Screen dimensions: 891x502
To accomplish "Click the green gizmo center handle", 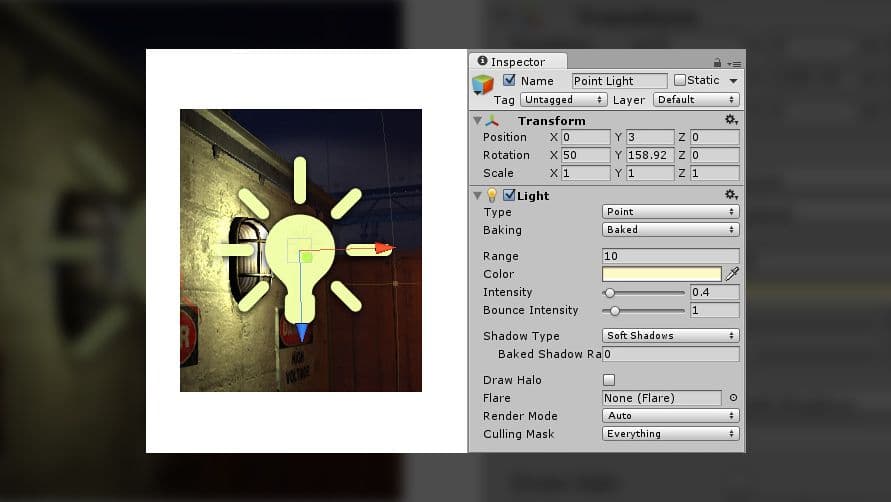I will tap(307, 258).
